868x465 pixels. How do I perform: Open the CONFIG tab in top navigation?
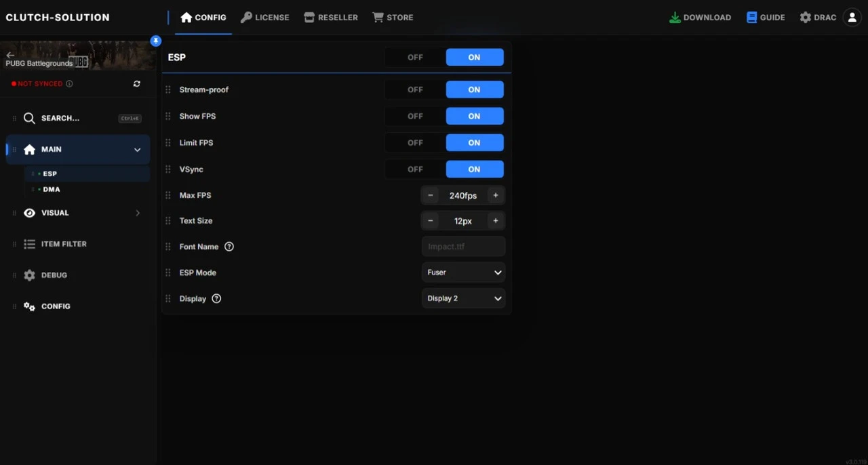[203, 18]
